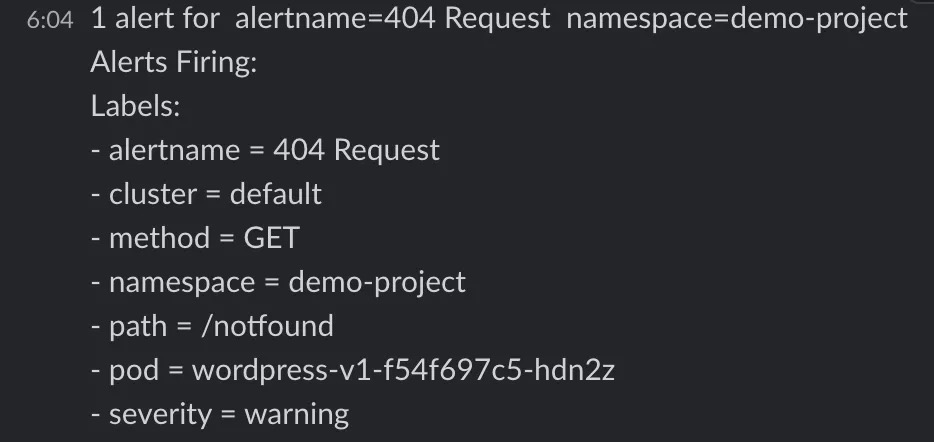Click "namespace=demo-project" in the header line

pos(737,19)
